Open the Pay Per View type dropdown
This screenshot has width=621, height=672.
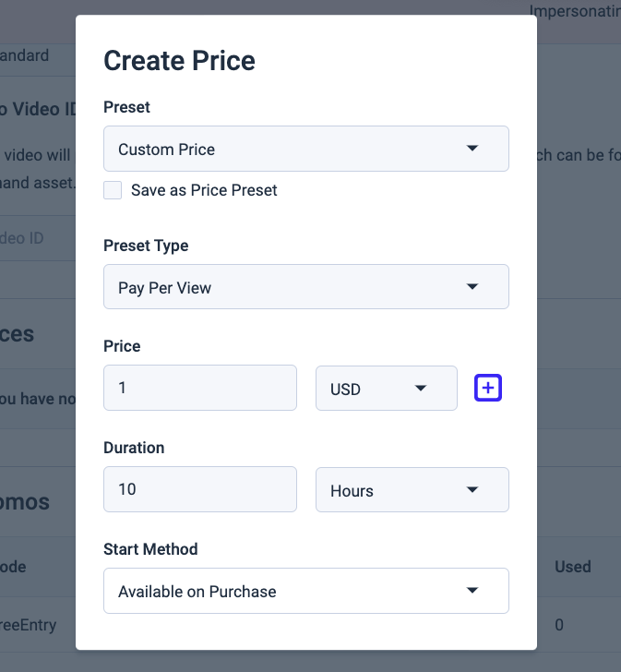[305, 287]
